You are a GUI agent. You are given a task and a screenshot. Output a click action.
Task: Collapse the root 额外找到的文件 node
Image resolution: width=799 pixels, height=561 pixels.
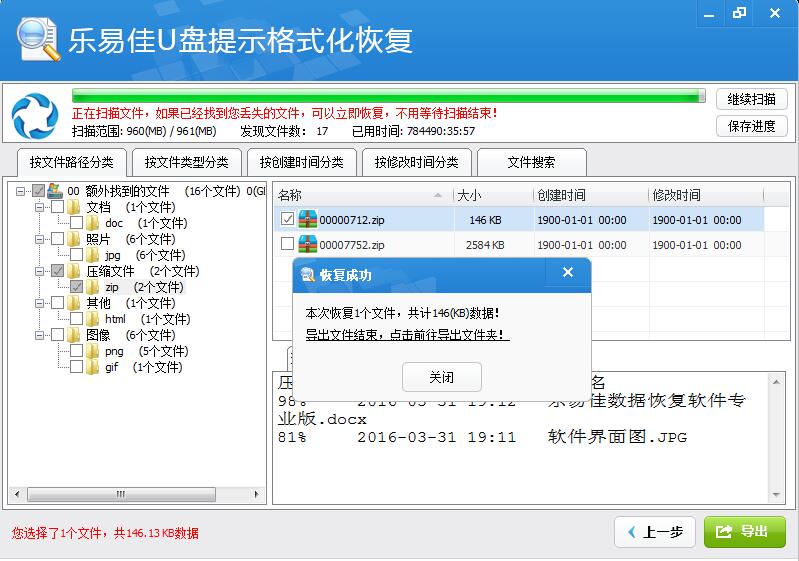point(20,192)
